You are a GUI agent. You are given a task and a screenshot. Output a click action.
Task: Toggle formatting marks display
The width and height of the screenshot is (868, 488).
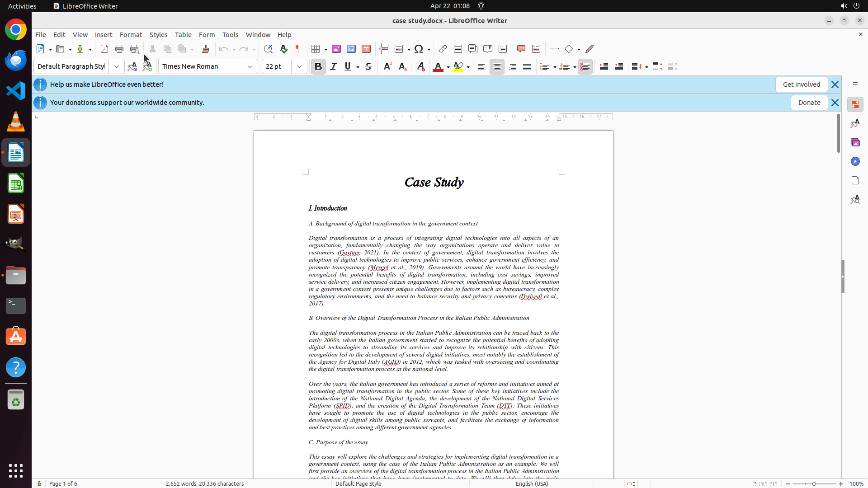298,49
